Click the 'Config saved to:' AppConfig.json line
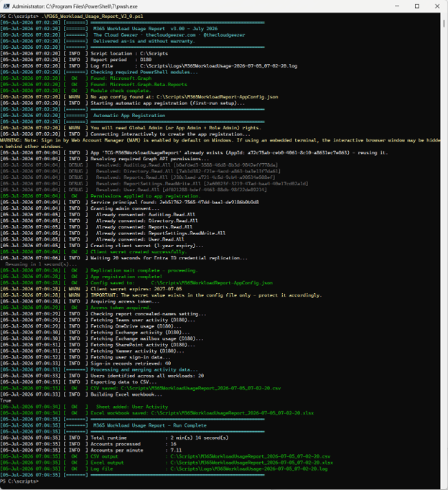The width and height of the screenshot is (448, 490). tap(182, 283)
